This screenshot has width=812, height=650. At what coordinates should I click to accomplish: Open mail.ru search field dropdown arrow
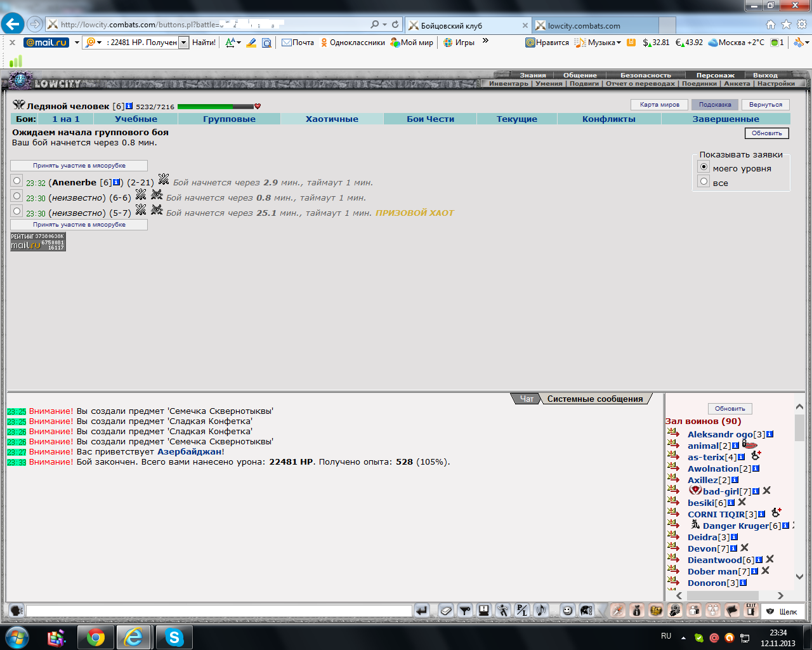(x=184, y=43)
